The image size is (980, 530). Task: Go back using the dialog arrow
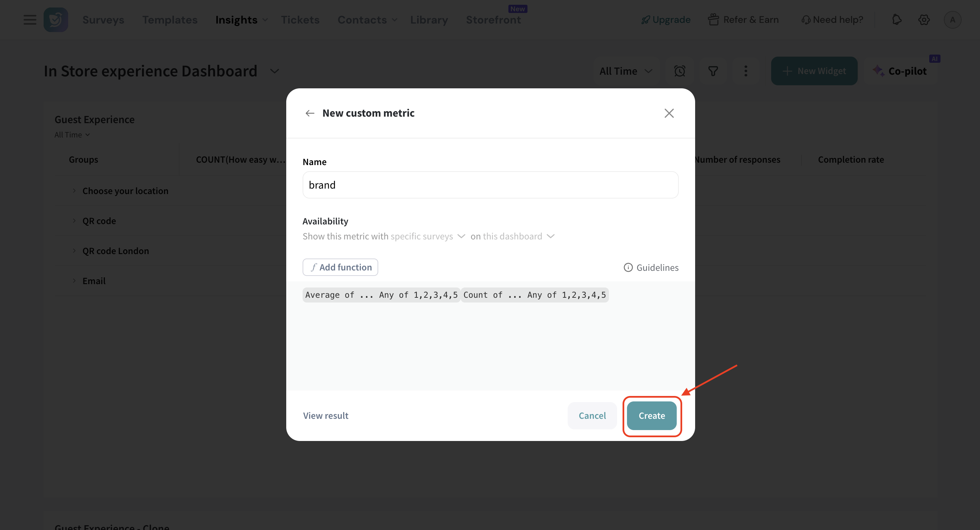click(310, 113)
